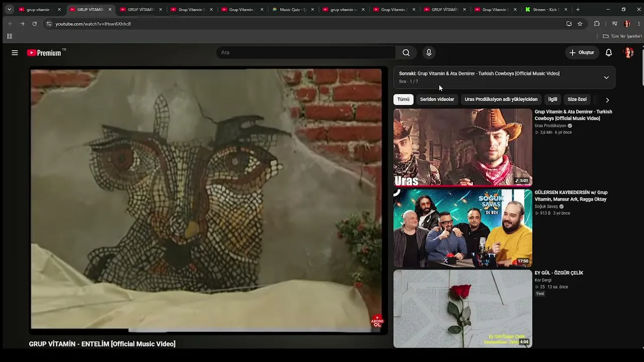Visit Kor Dergi channel link
The height and width of the screenshot is (362, 644).
coord(543,280)
